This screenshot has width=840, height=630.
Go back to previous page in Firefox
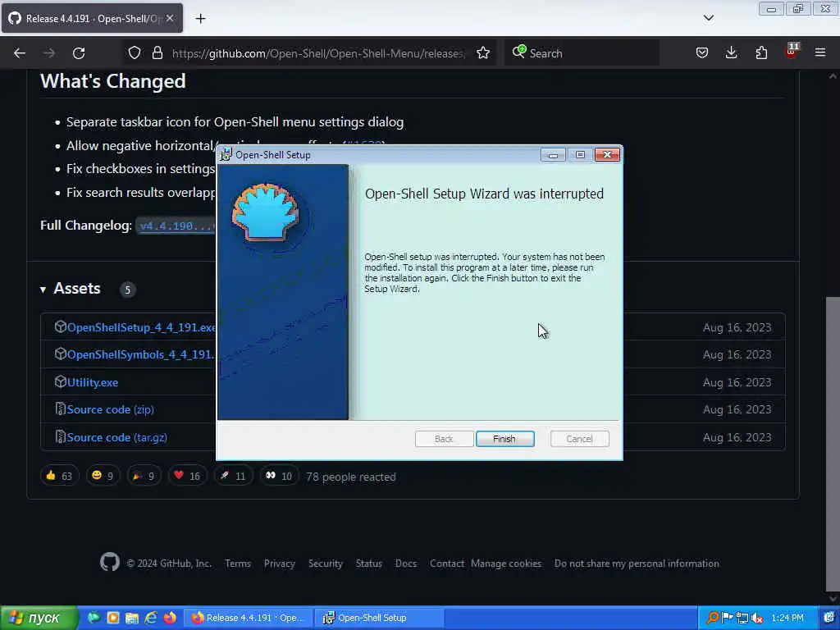pyautogui.click(x=20, y=53)
